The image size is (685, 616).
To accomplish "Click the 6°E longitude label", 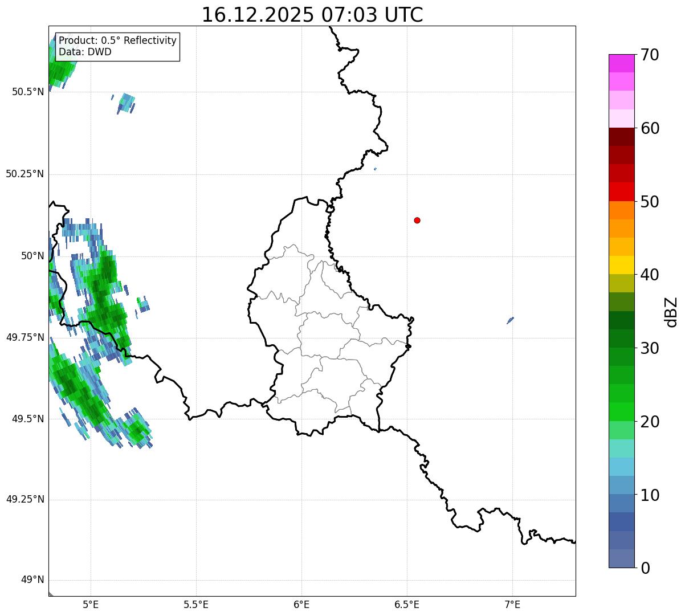I will click(301, 604).
